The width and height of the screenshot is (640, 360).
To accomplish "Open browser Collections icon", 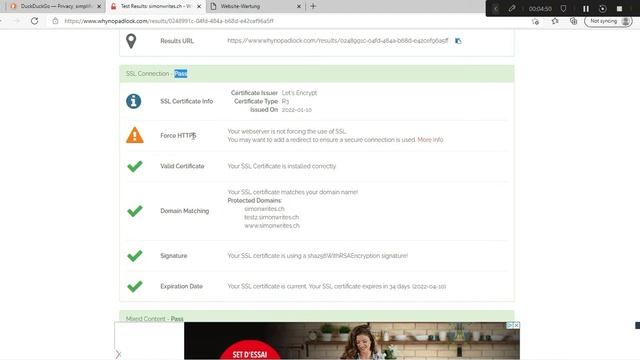I will pos(573,21).
